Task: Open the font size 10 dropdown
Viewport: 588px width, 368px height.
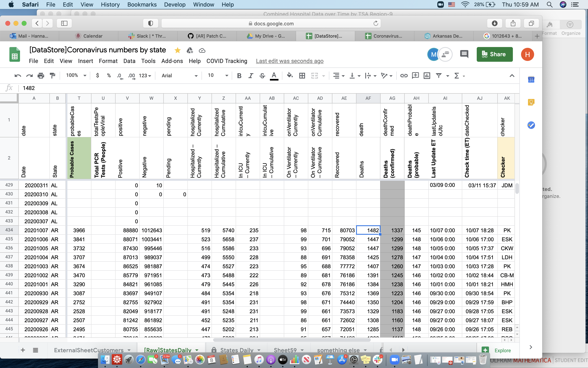Action: [218, 75]
